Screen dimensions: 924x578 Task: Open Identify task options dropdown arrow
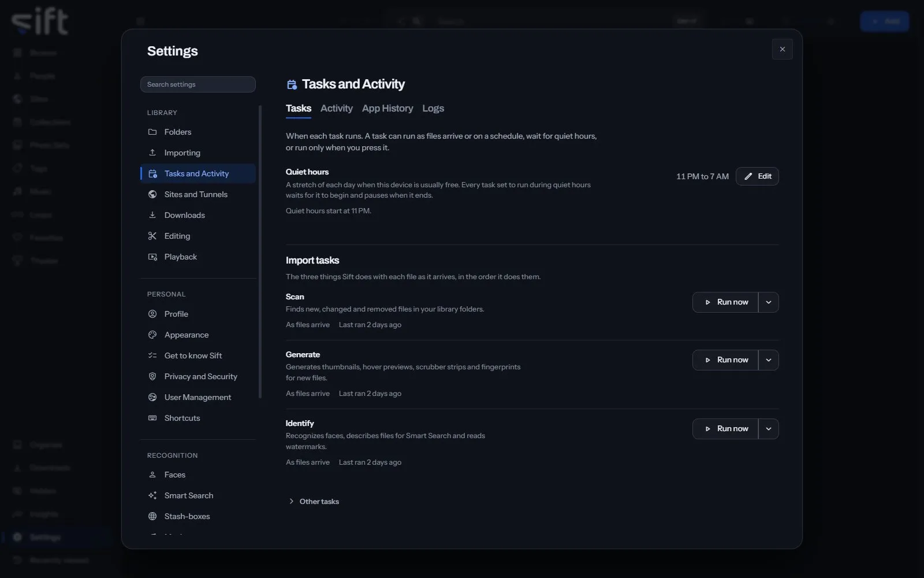pos(769,429)
